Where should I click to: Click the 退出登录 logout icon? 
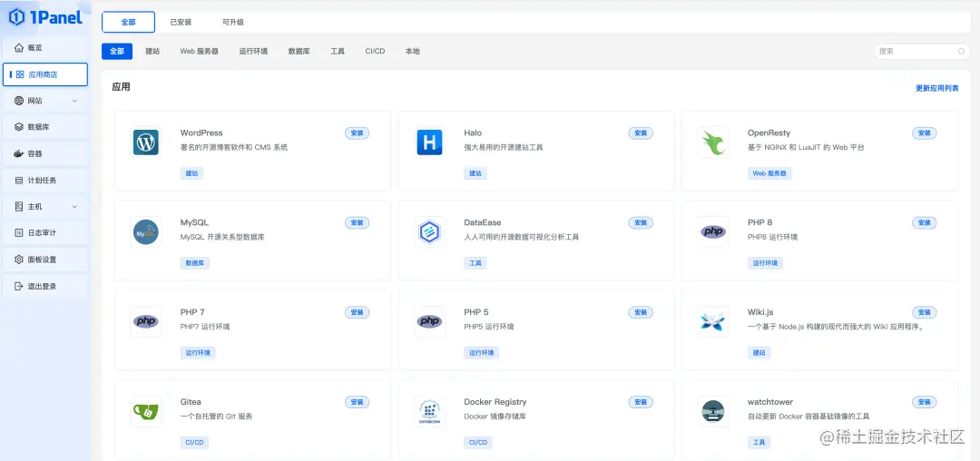coord(19,286)
